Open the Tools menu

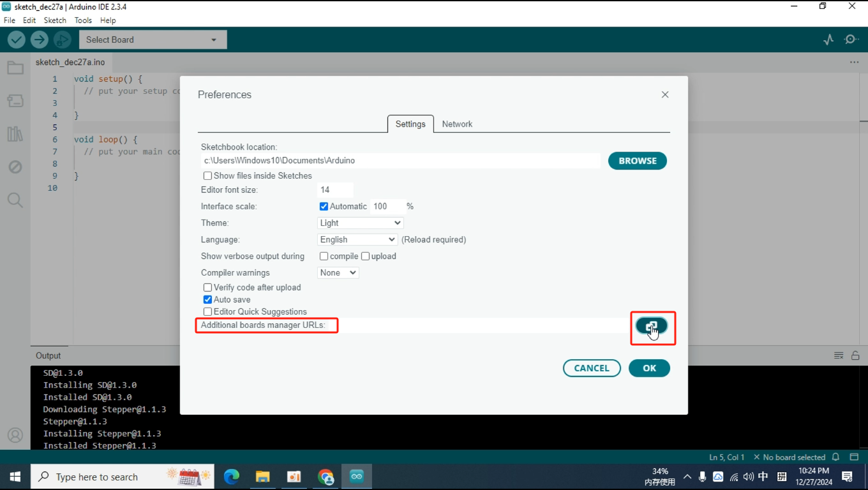click(x=83, y=20)
